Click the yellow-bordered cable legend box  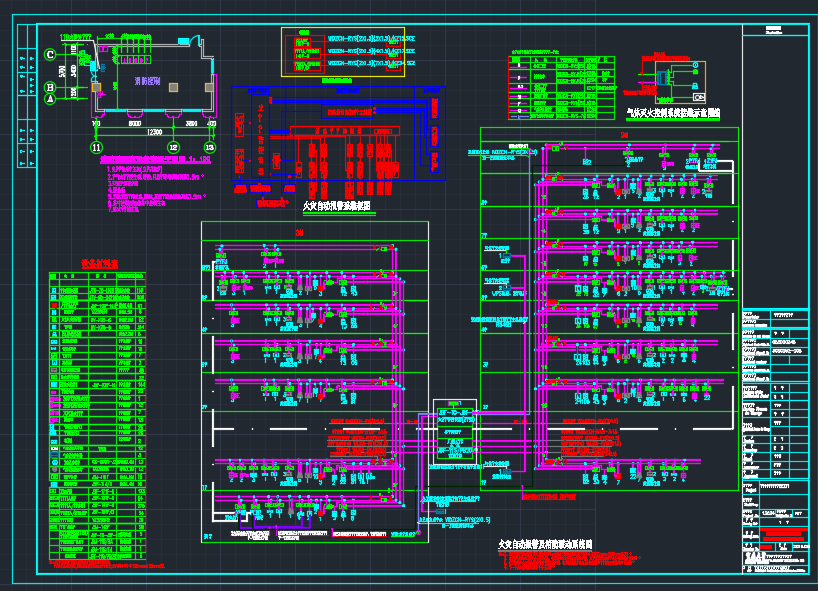(344, 52)
